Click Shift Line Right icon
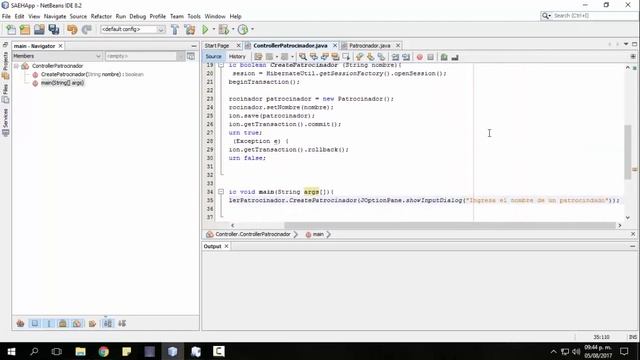 tap(406, 57)
